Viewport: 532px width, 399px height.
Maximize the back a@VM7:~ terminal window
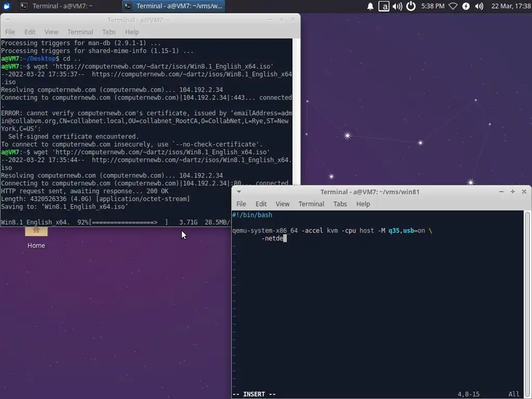[281, 20]
